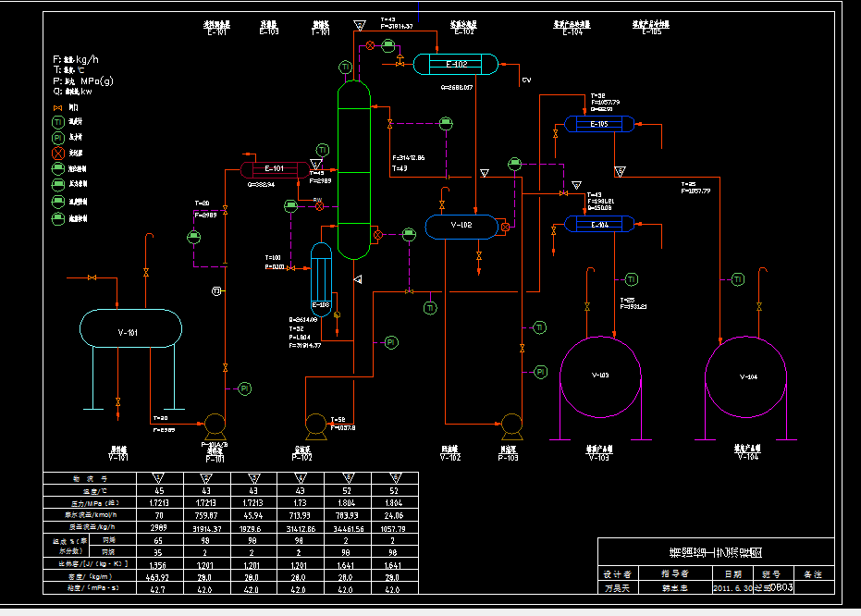Click the TI thermometer symbol in the legend
This screenshot has width=861, height=616.
tap(58, 122)
